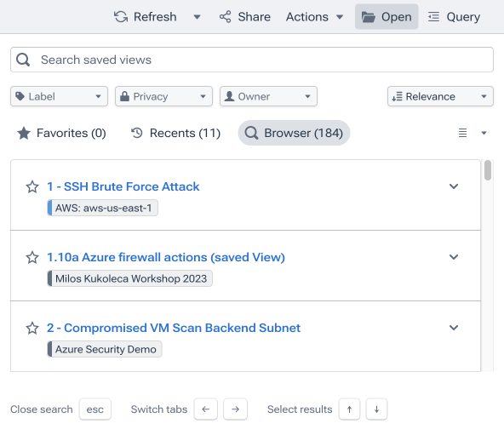Favorite the SSH Brute Force Attack view
The height and width of the screenshot is (429, 504).
click(32, 186)
